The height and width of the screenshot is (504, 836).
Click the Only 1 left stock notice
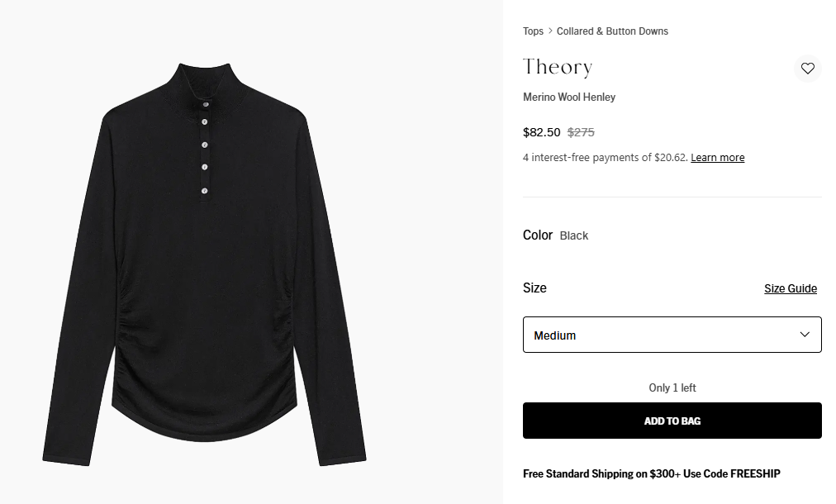pyautogui.click(x=672, y=388)
